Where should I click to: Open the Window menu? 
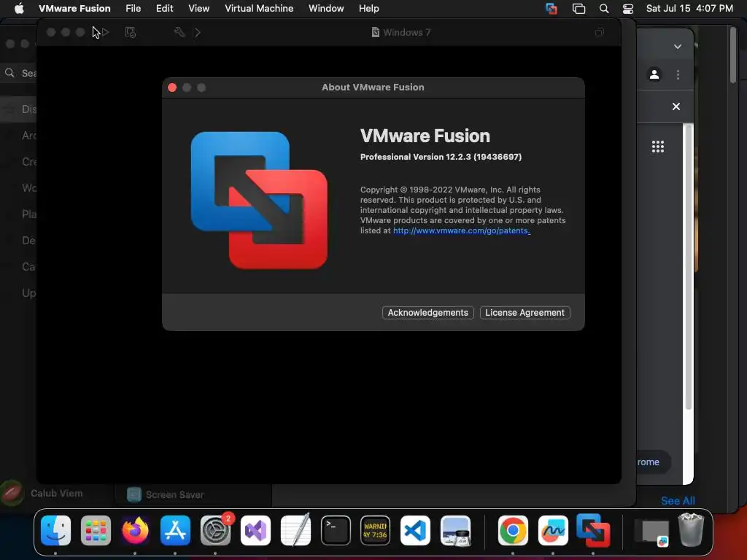point(326,8)
